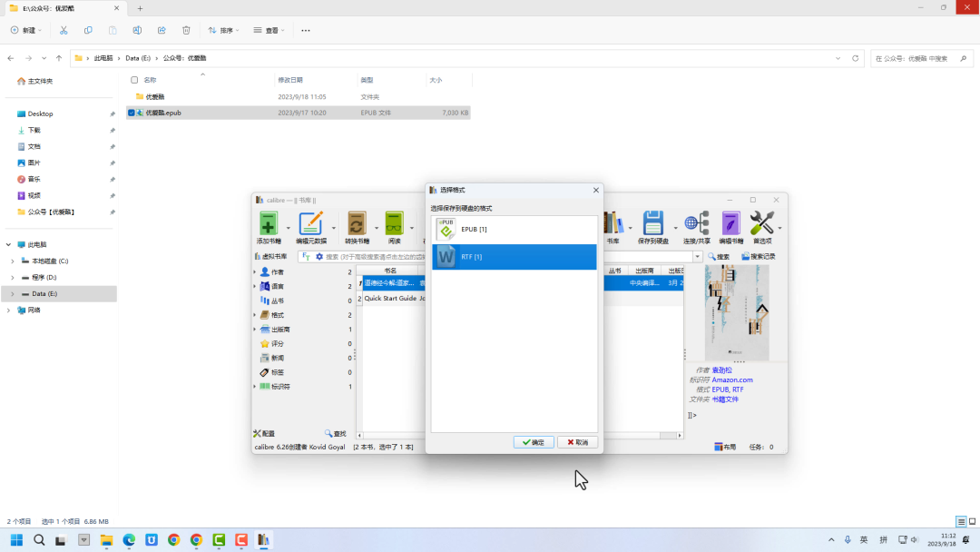This screenshot has width=980, height=552.
Task: Expand 格式 formats tag browser node
Action: coord(255,315)
